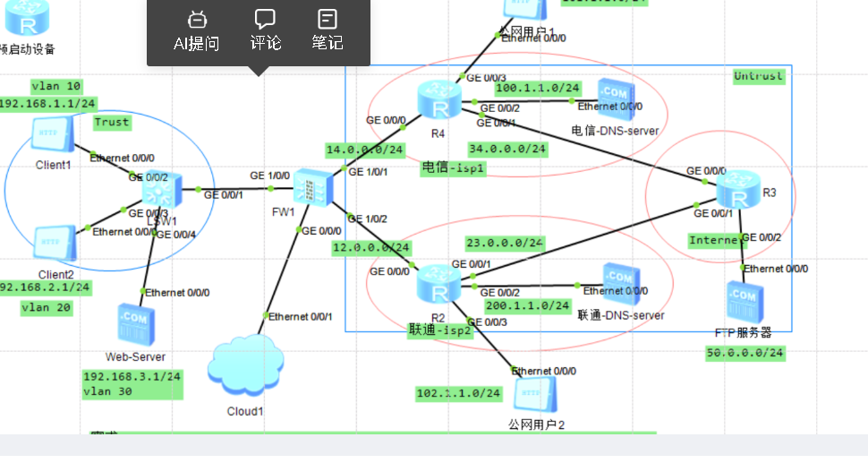Select the R2 router icon
The width and height of the screenshot is (868, 463).
click(438, 284)
